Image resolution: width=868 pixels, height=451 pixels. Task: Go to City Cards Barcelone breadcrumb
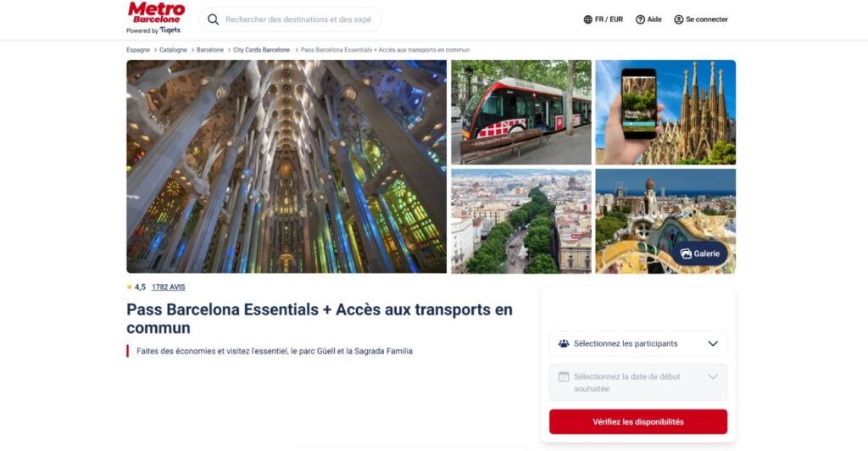click(x=261, y=50)
